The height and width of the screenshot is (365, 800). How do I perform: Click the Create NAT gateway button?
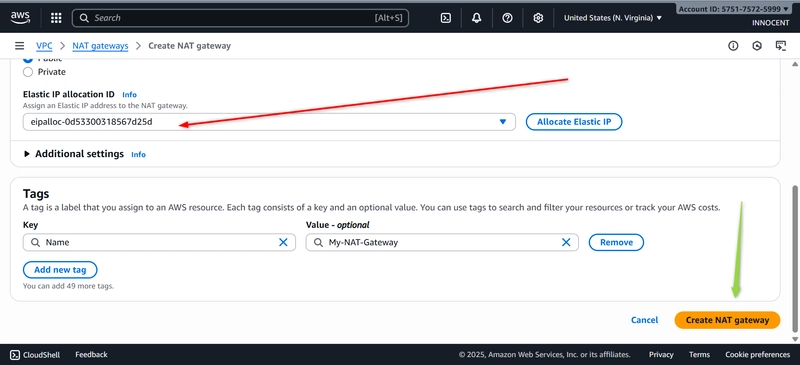[x=727, y=320]
